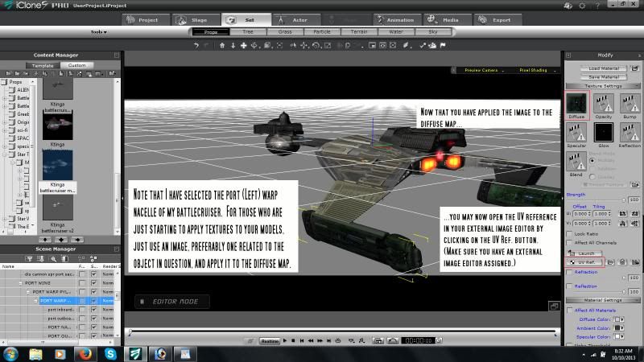Open the Specular Color swatch
Screen dimensions: 644x362
click(x=618, y=336)
